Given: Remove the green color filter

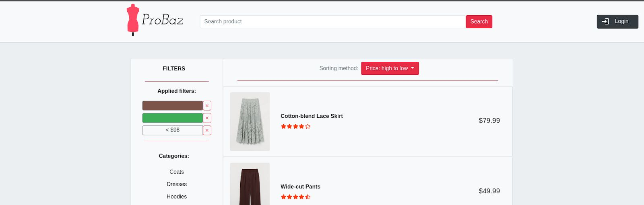Looking at the screenshot, I should [x=207, y=118].
